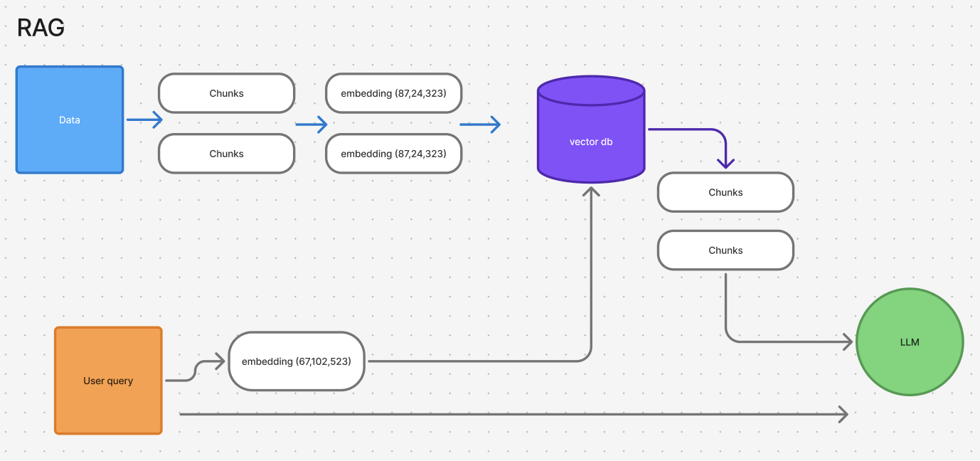Select the blue arrow from Chunks to embeddings
The height and width of the screenshot is (461, 980).
tap(311, 124)
